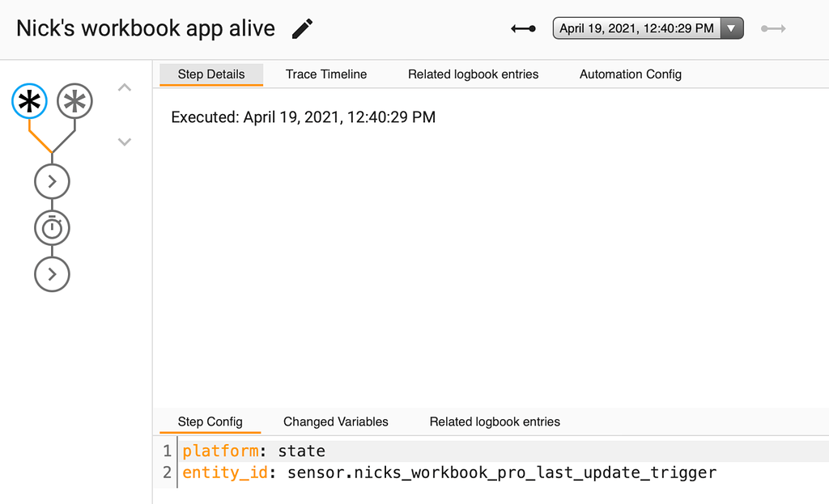The height and width of the screenshot is (504, 829).
Task: Collapse the node navigation down arrow
Action: click(x=124, y=142)
